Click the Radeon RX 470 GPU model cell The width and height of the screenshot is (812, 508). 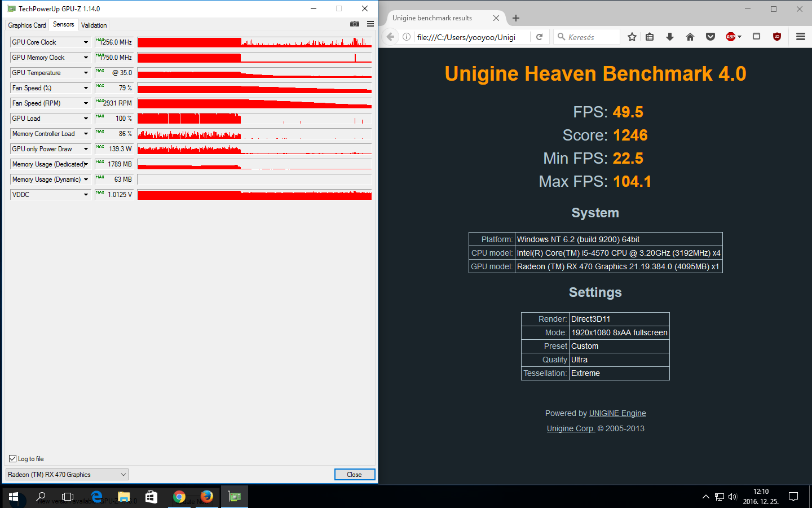619,266
